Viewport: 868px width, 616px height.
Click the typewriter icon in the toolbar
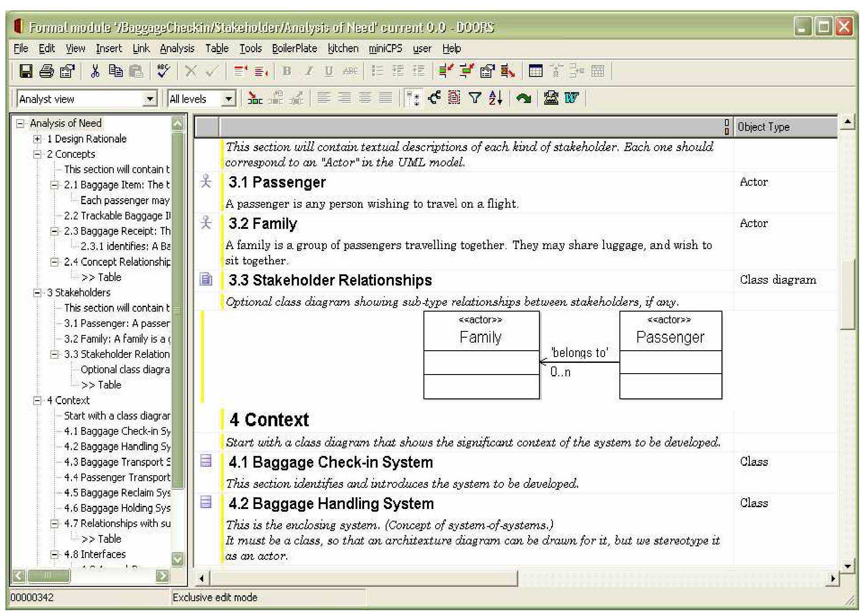tap(551, 98)
